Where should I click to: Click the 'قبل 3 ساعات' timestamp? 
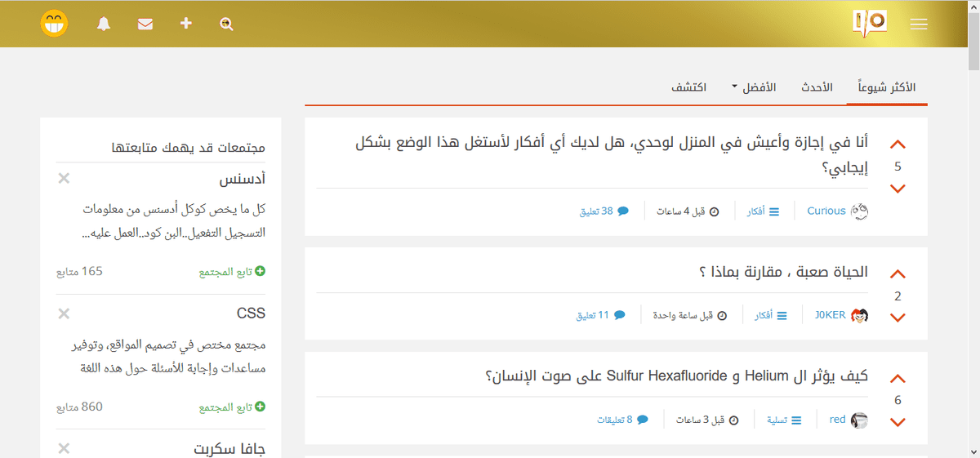(x=707, y=420)
